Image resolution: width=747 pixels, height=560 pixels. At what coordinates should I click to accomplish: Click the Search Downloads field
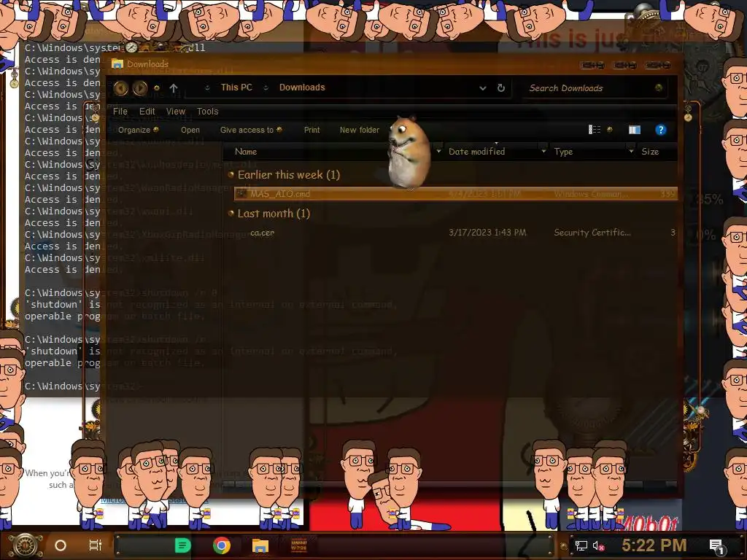coord(595,88)
